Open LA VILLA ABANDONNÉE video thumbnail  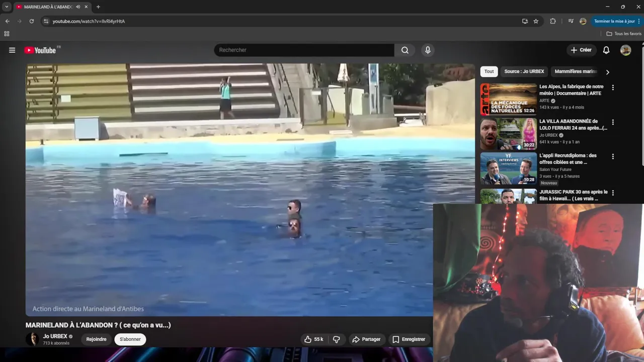pos(508,134)
